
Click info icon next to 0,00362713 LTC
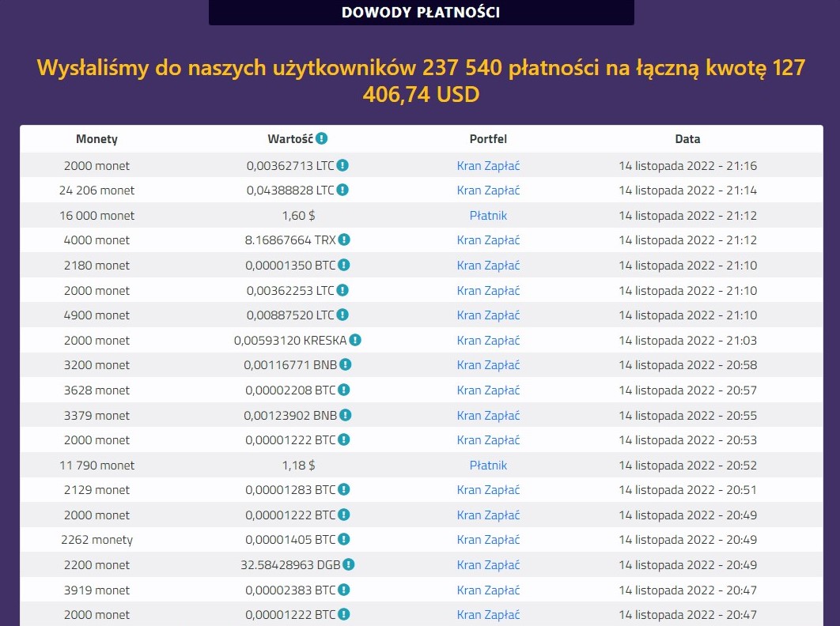point(342,165)
